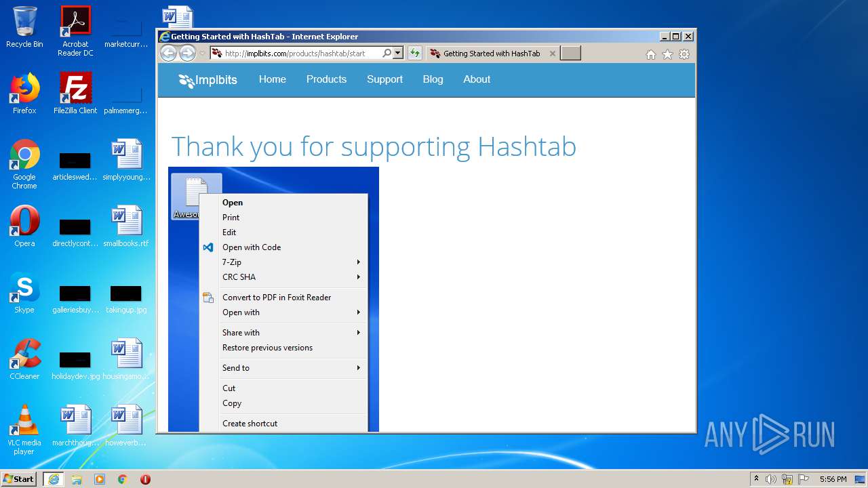Click the volume speaker tray icon
The image size is (868, 488).
(x=771, y=479)
